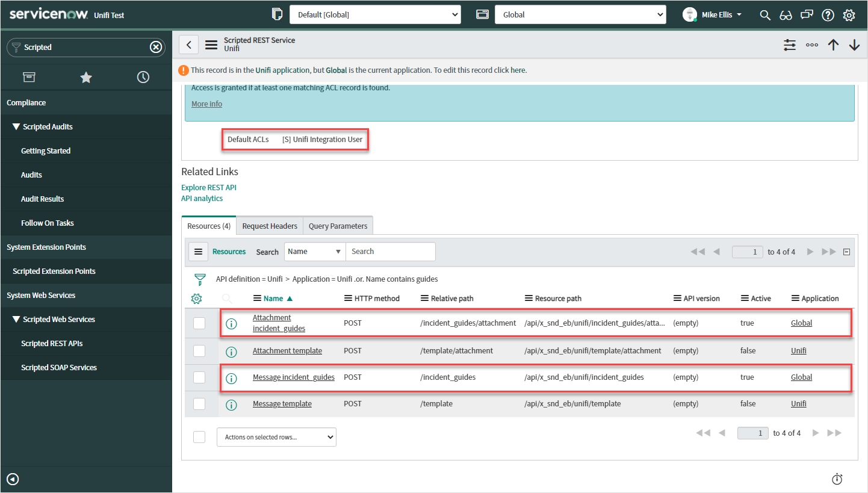
Task: Open the help question mark icon
Action: coord(828,15)
